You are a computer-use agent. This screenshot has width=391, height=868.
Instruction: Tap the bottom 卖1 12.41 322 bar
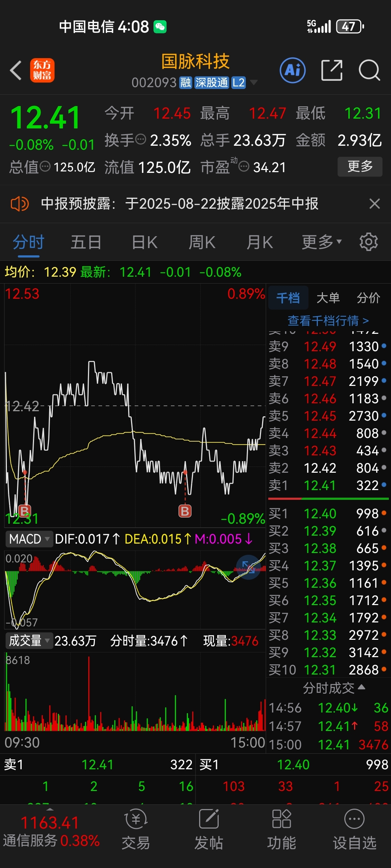click(98, 765)
